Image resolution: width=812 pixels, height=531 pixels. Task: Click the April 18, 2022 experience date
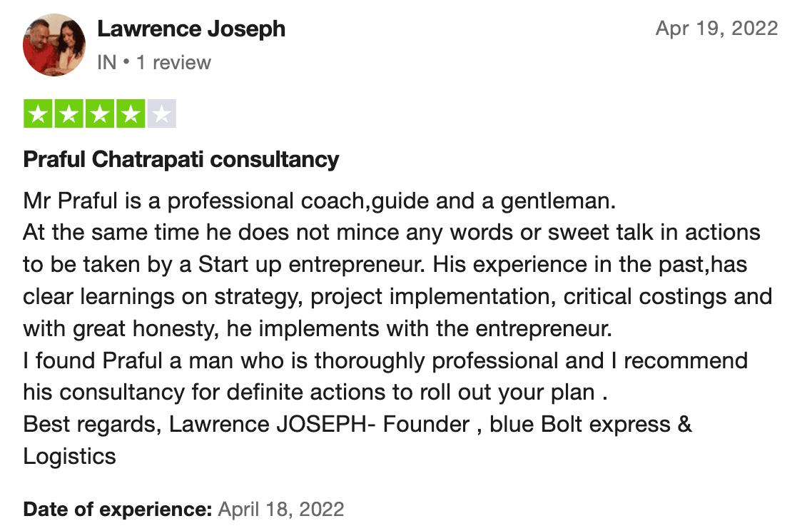(x=281, y=510)
